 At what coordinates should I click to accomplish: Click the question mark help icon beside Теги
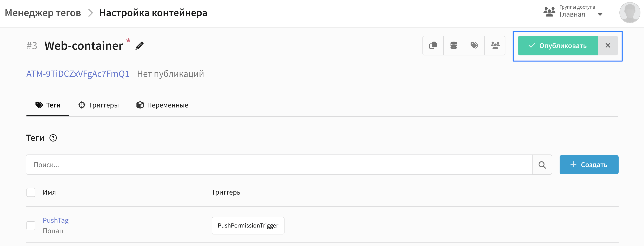tap(53, 138)
